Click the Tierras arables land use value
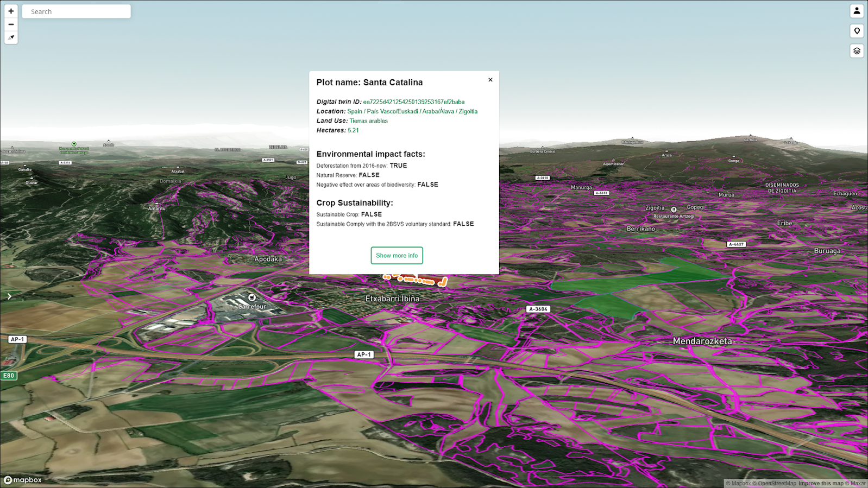This screenshot has height=488, width=868. [x=368, y=121]
